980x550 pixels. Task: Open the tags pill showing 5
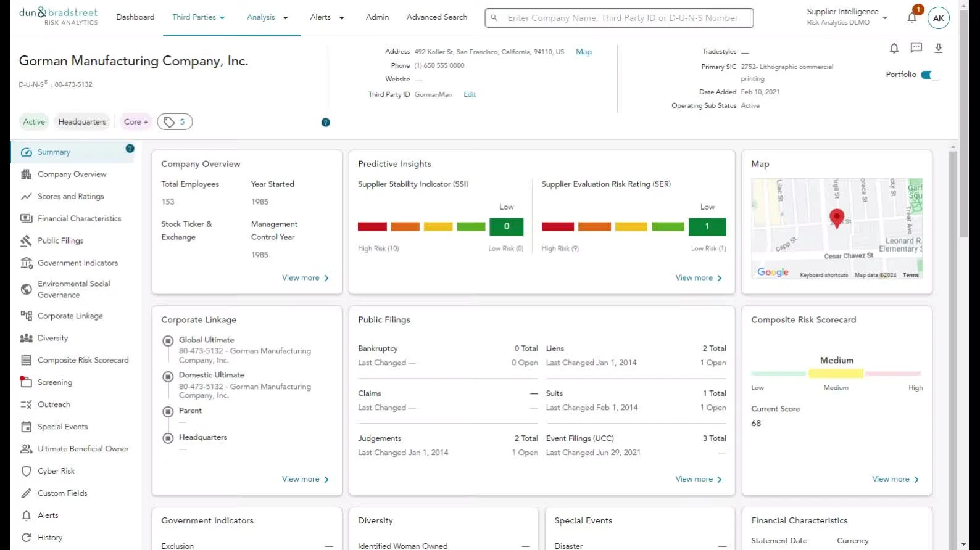pyautogui.click(x=175, y=122)
